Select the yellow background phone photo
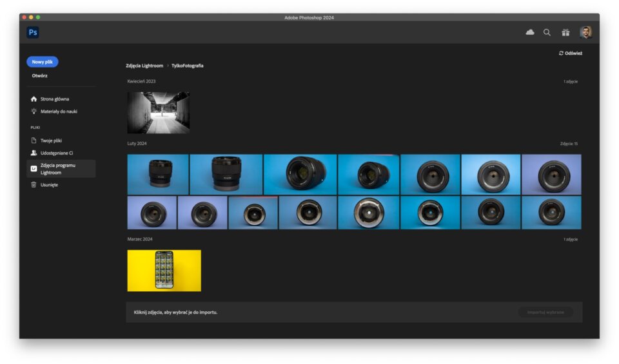The image size is (619, 364). (x=164, y=271)
